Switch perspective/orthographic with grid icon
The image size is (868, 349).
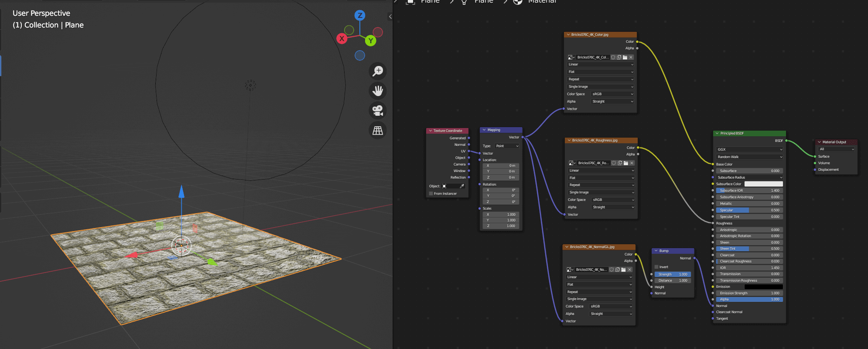point(378,130)
